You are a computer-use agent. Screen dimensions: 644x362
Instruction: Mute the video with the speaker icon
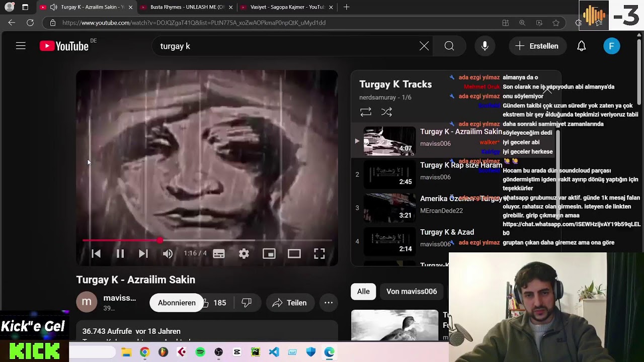click(168, 253)
